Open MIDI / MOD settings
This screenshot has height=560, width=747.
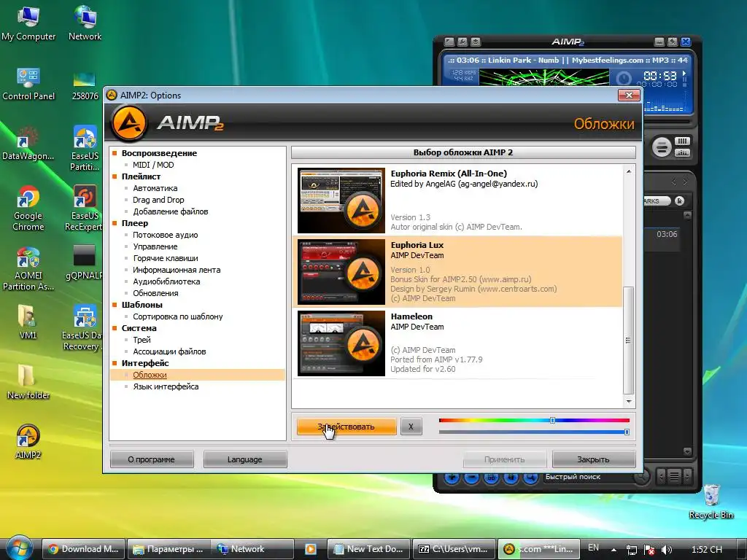[153, 165]
